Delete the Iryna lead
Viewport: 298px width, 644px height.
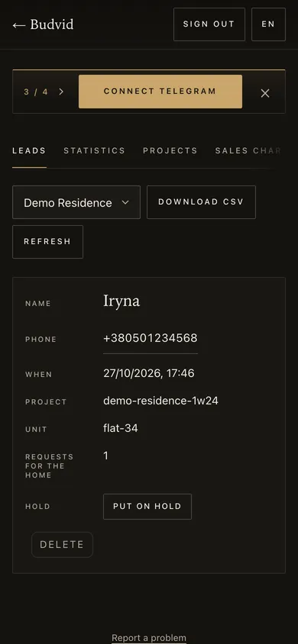62,545
